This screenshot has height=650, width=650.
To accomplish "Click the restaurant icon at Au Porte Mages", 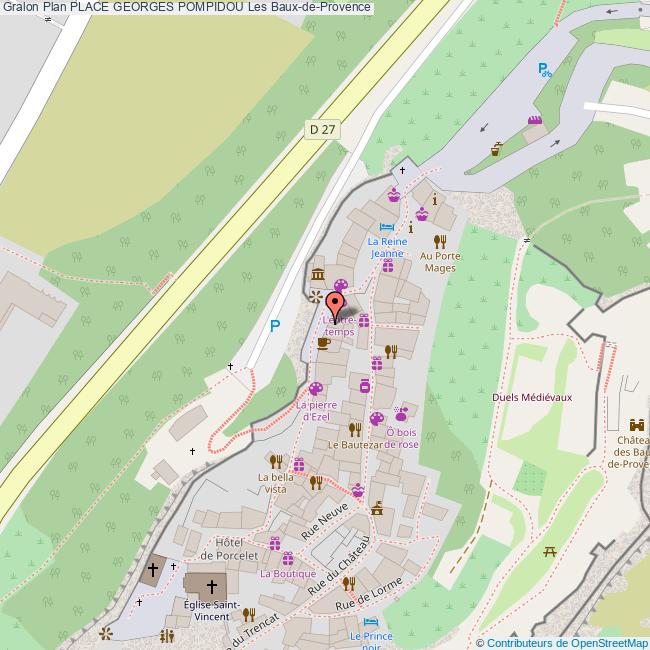I will point(439,241).
